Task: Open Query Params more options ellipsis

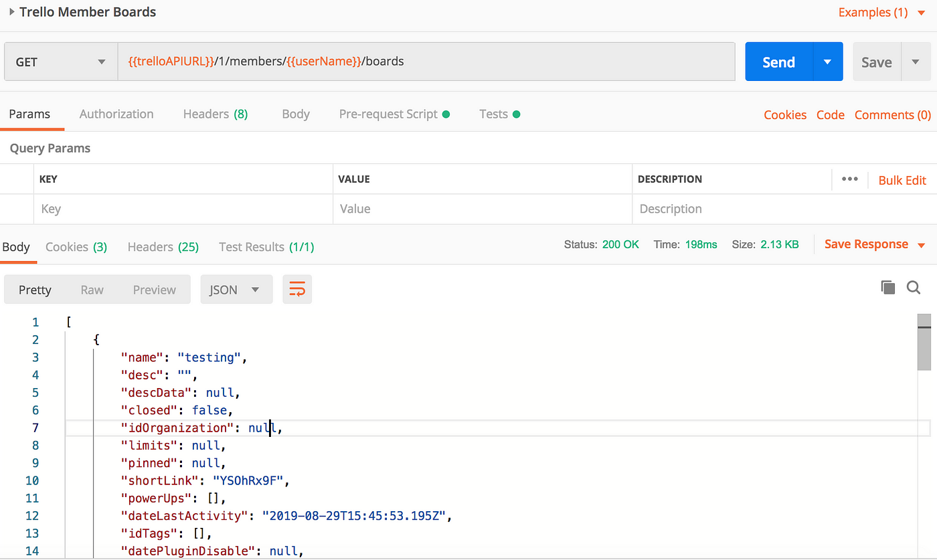Action: point(850,179)
